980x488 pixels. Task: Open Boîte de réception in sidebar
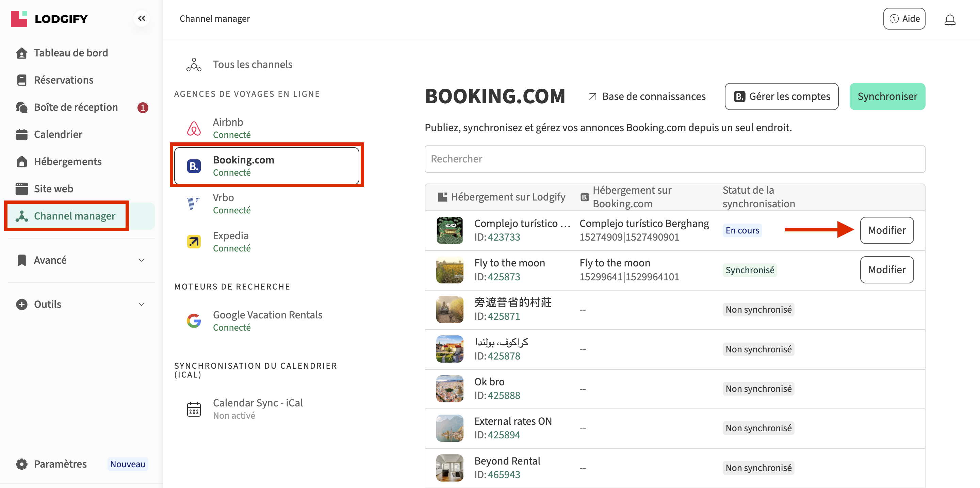click(76, 107)
